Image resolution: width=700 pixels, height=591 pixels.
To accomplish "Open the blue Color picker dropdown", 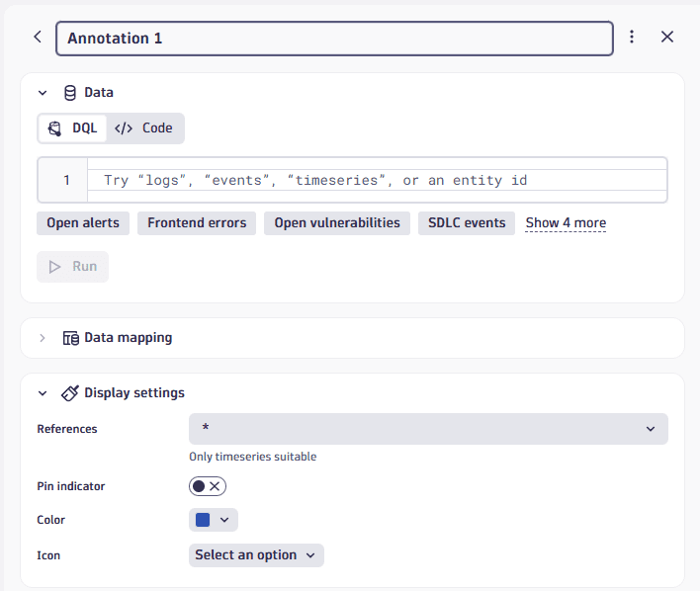I will coord(214,520).
